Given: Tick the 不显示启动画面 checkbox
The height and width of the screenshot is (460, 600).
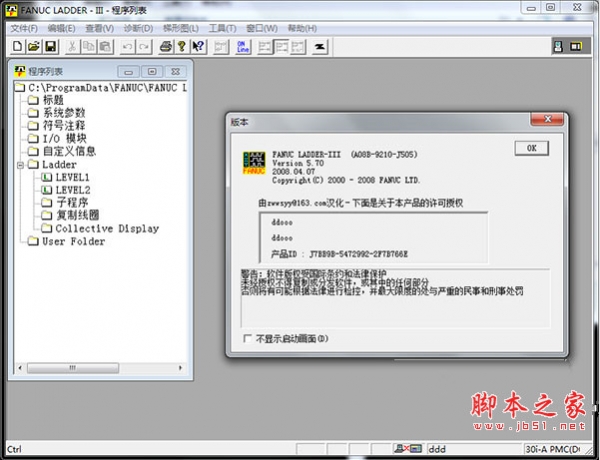Looking at the screenshot, I should (x=248, y=339).
